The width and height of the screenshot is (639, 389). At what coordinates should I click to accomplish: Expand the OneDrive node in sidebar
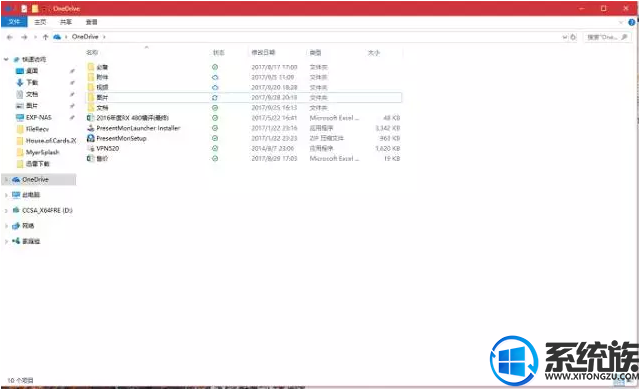(6, 180)
